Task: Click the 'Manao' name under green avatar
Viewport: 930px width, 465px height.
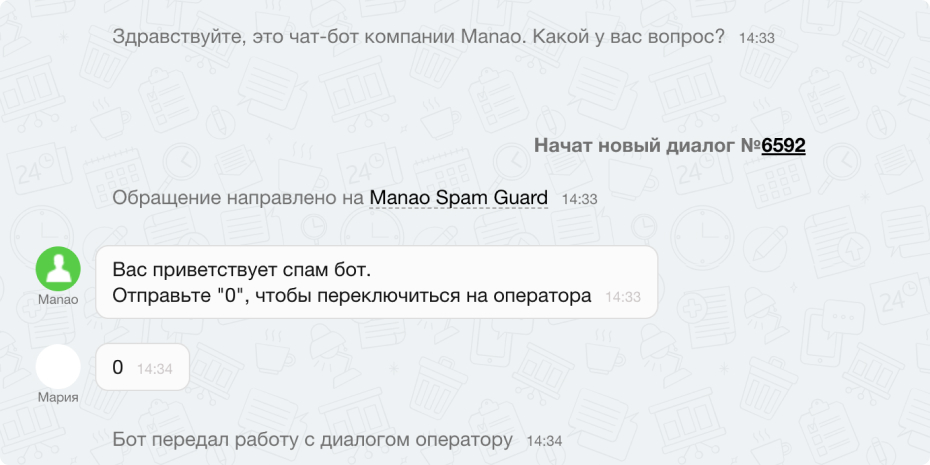Action: 58,299
